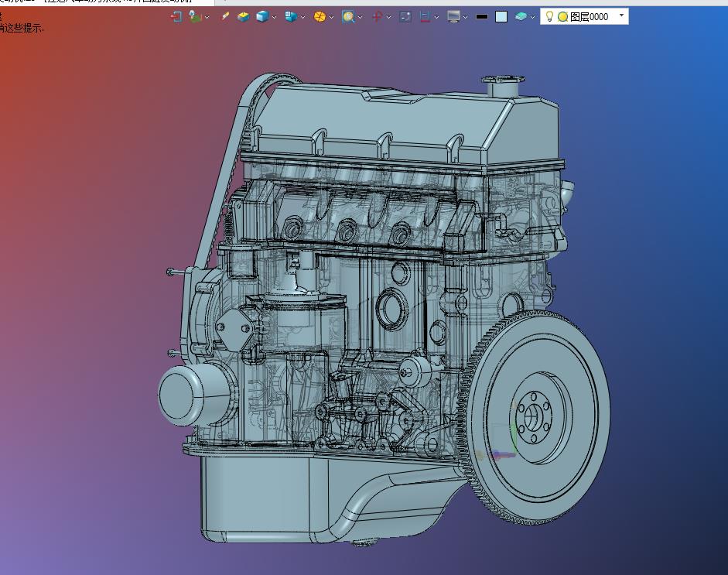Click the yellow-topped blue box icon
Screen dimensions: 728x575
tap(244, 16)
